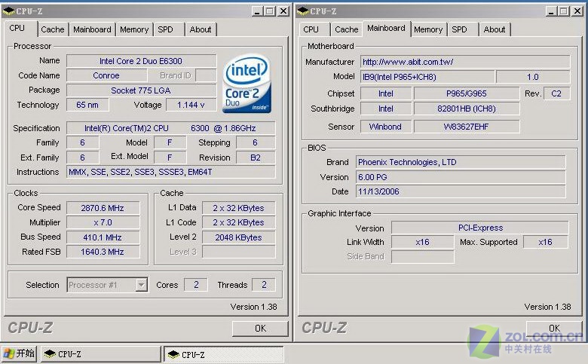Viewport: 588px width, 364px height.
Task: Click the Cores count field
Action: (x=196, y=285)
